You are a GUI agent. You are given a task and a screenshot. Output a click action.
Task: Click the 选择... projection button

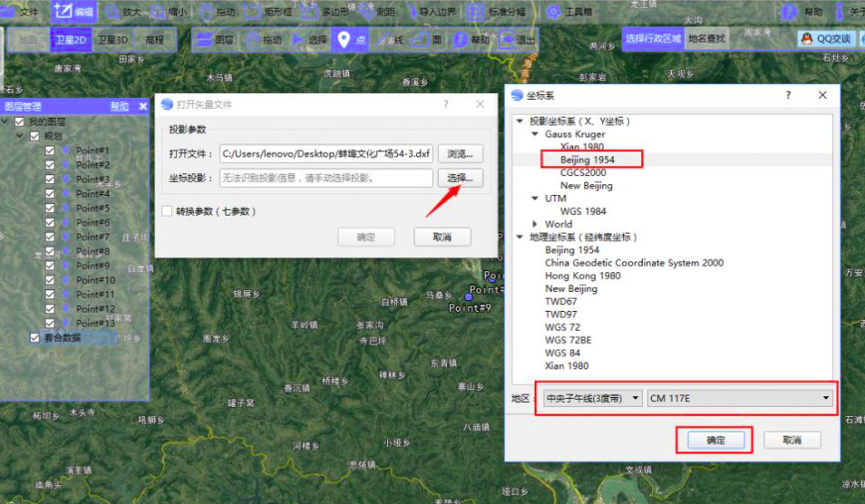(460, 178)
